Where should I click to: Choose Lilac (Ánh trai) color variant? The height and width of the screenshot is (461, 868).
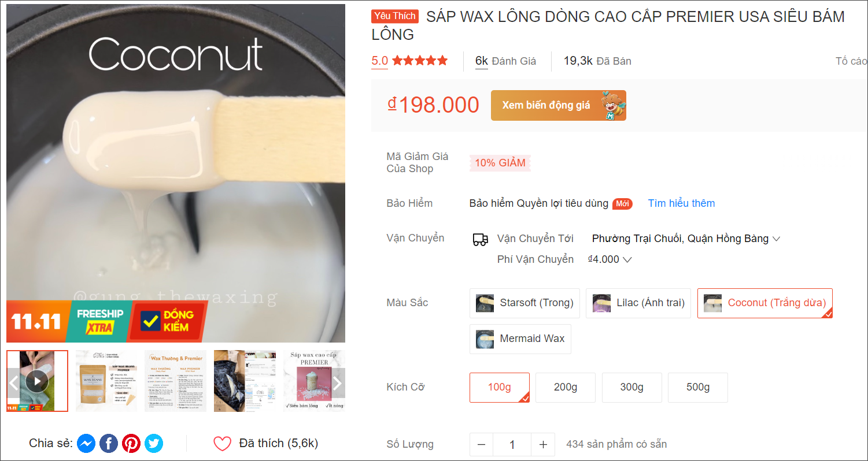click(x=638, y=303)
